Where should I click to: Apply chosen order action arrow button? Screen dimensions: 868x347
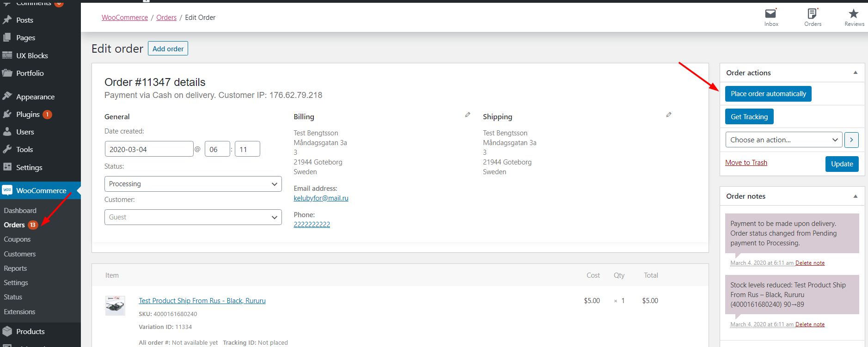(x=851, y=140)
